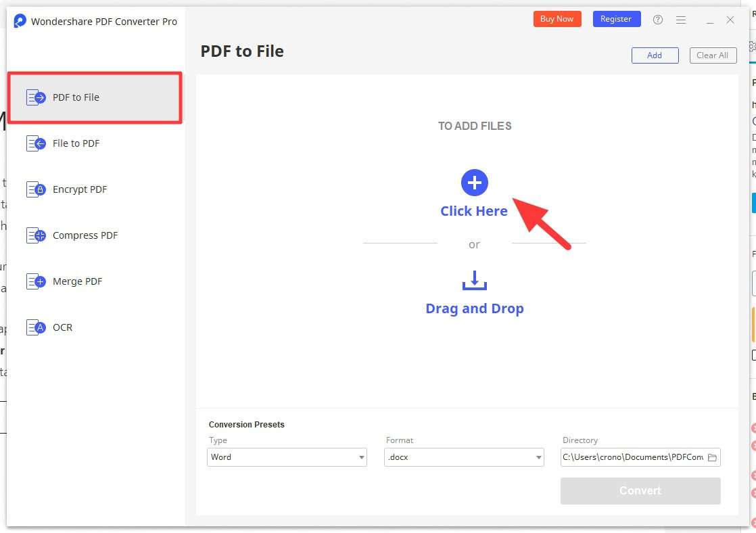Open the Format dropdown showing .docx
This screenshot has height=533, width=756.
[464, 457]
